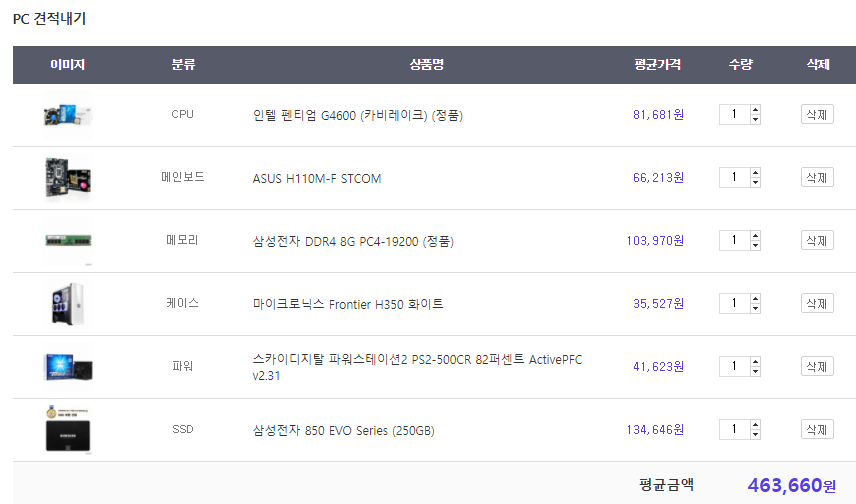Click the Frontier H350 white case image
Viewport: 856px width, 504px height.
point(67,303)
